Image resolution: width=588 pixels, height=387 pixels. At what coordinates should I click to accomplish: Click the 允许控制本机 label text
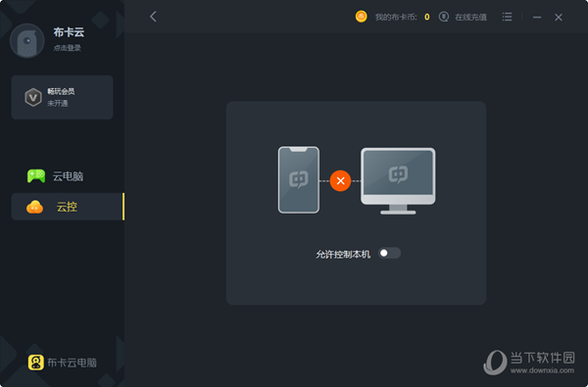343,255
